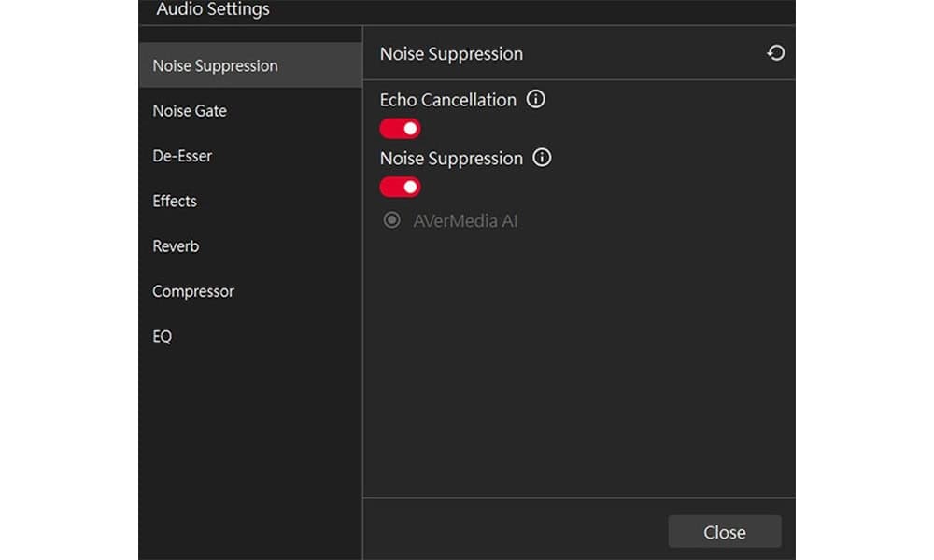Reset Noise Suppression settings to default
The image size is (934, 560).
coord(775,53)
